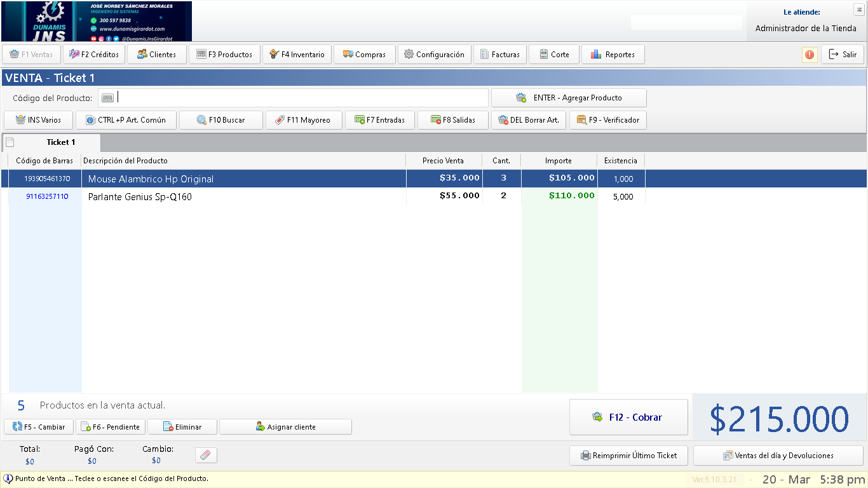Click the info icon in status bar
Screen dimensions: 868x488
click(x=8, y=478)
